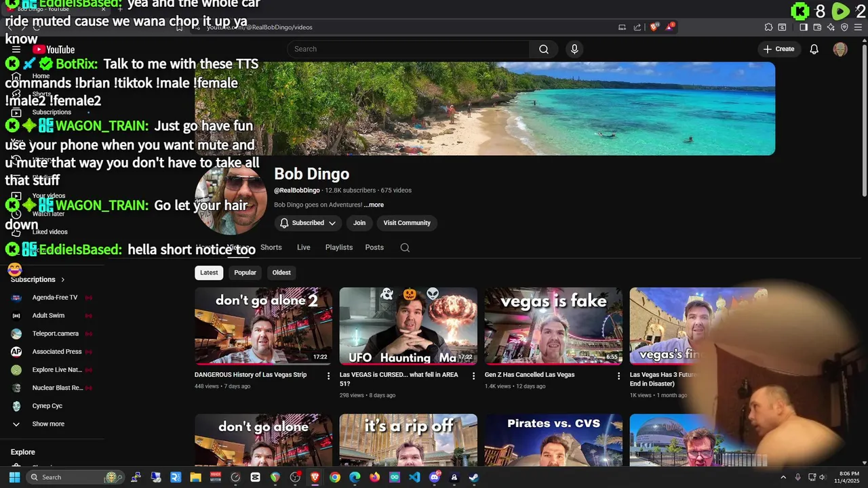Open the Brave VPN shield icon
868x488 pixels.
point(844,27)
